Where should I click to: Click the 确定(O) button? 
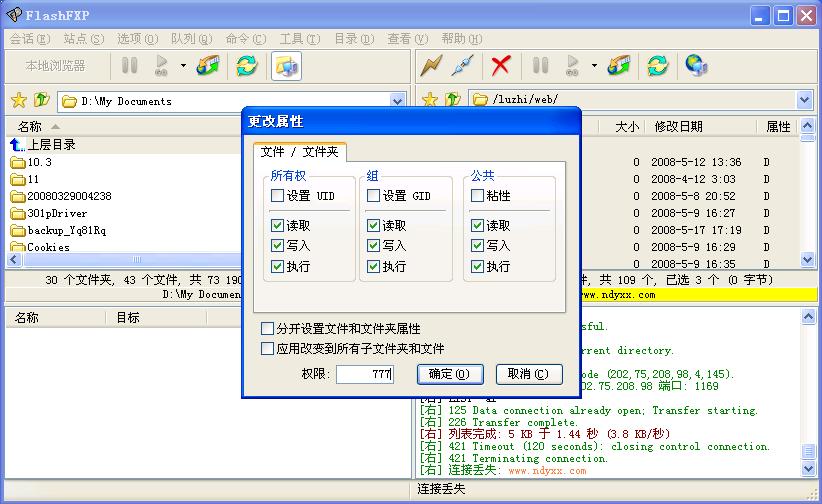pos(448,374)
